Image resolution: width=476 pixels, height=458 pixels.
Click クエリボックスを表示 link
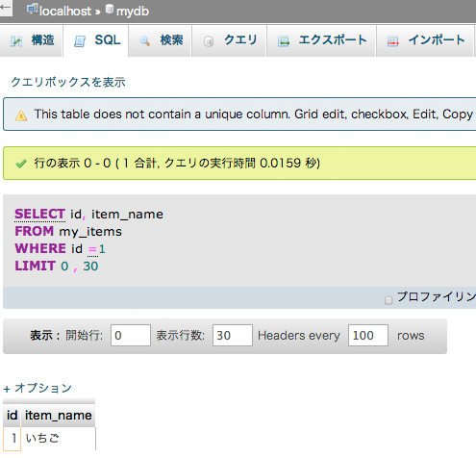click(x=68, y=82)
